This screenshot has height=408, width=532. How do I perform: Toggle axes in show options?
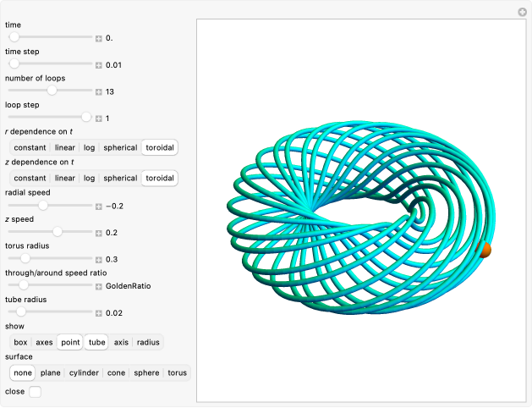44,343
